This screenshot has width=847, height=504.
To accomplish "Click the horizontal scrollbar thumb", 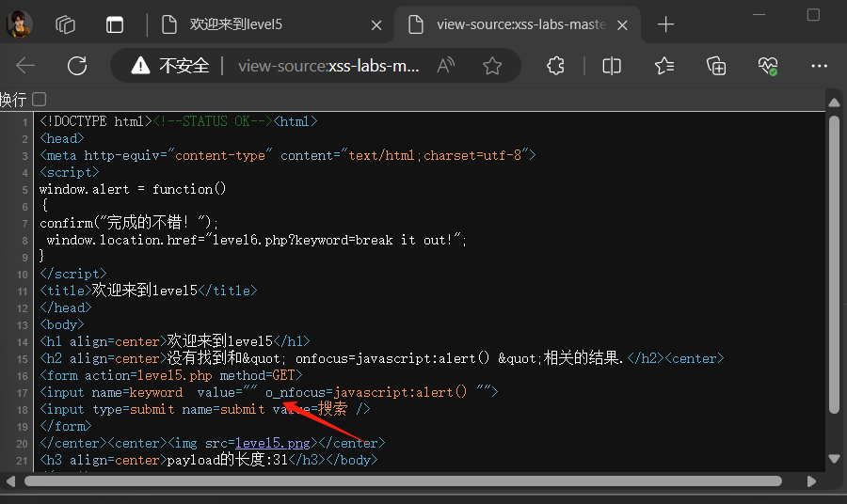I will coord(403,481).
